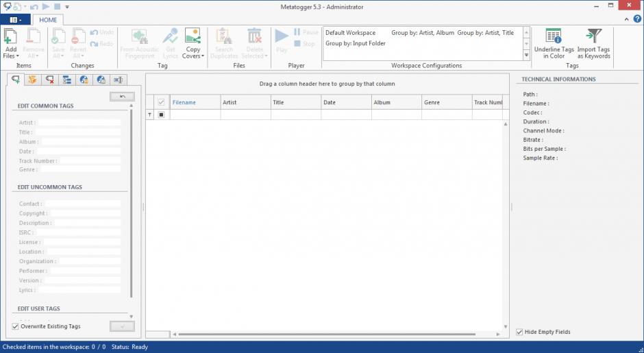
Task: Expand the Customize Quick Access Toolbar arrow
Action: point(67,7)
